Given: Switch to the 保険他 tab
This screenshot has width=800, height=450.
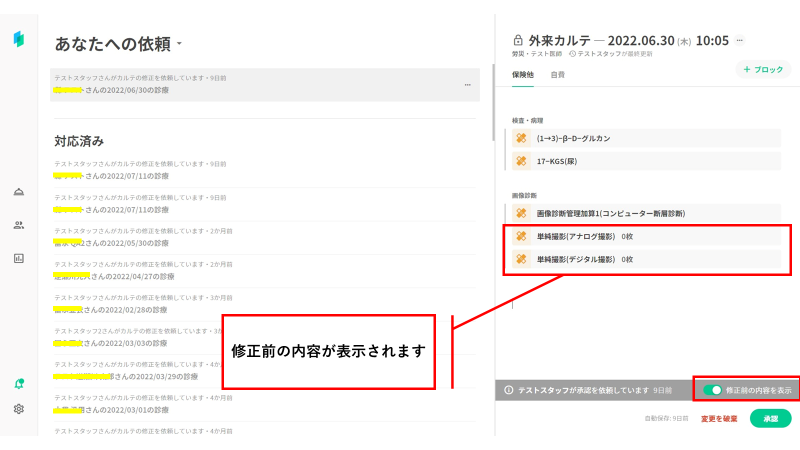Looking at the screenshot, I should pyautogui.click(x=523, y=74).
